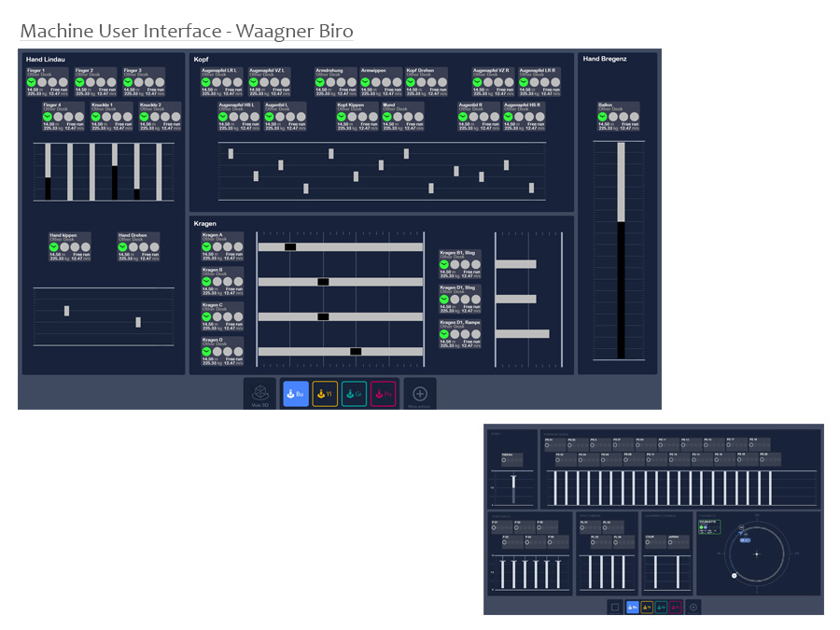
Task: Open the Vue 3D cube view
Action: [x=260, y=394]
